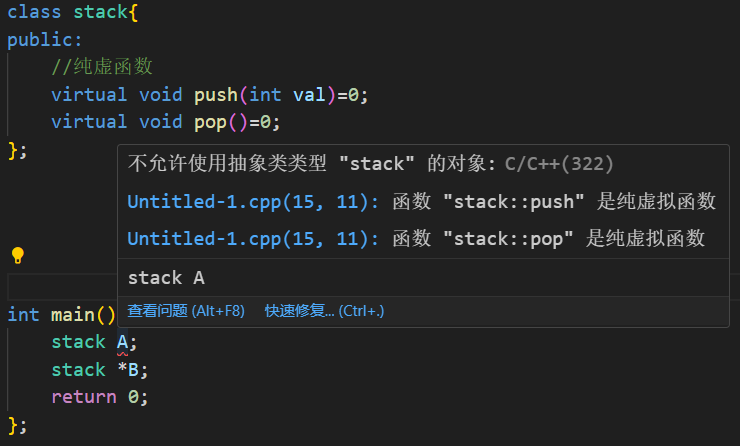The image size is (740, 446).
Task: Click the push function name in the class
Action: (x=216, y=95)
